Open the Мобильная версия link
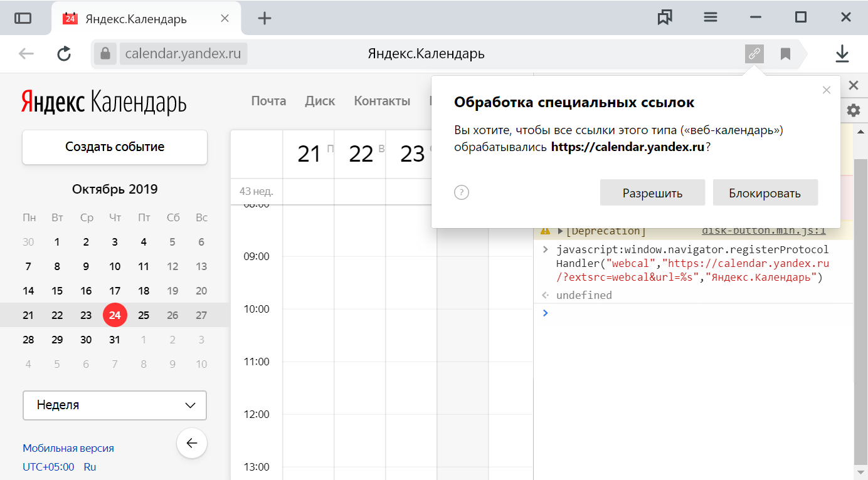This screenshot has width=868, height=480. (x=68, y=448)
